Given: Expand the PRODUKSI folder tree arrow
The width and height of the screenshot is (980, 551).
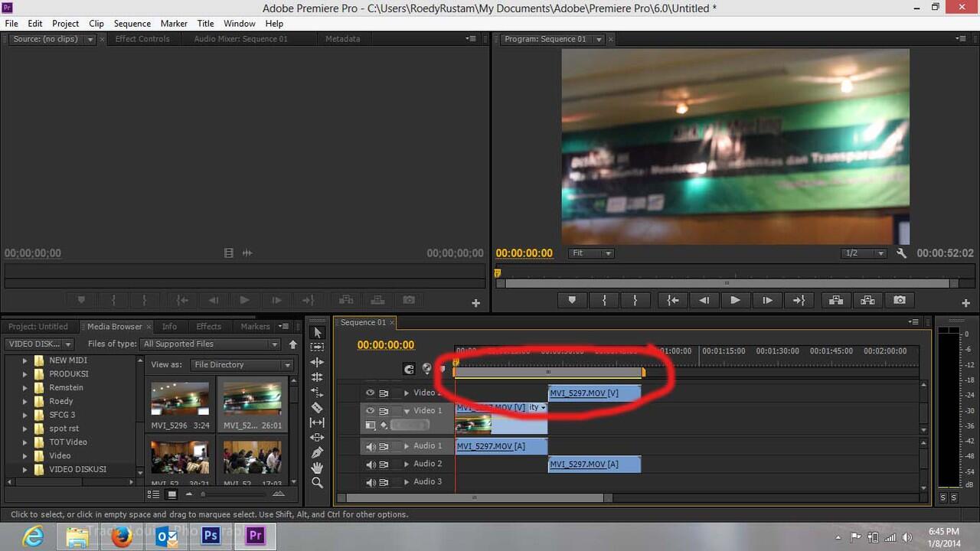Looking at the screenshot, I should (24, 374).
